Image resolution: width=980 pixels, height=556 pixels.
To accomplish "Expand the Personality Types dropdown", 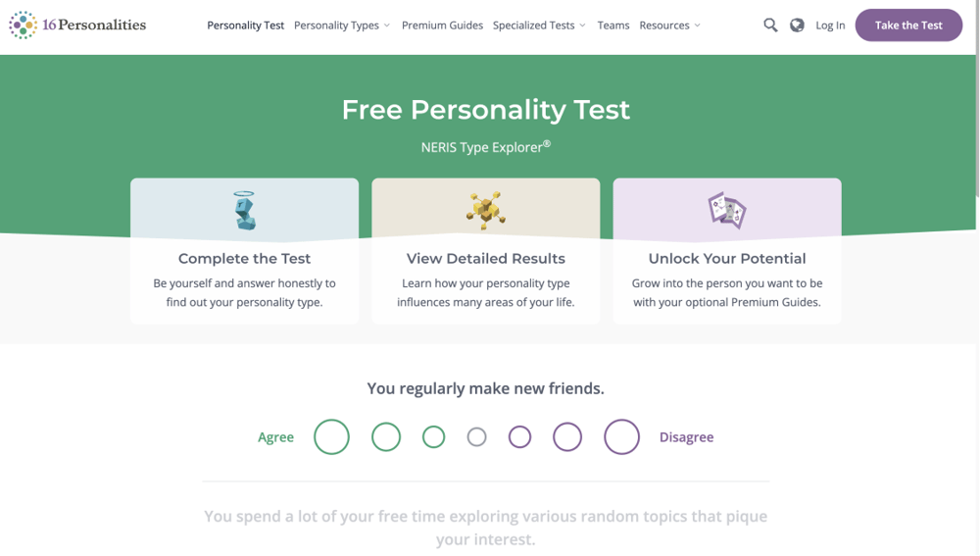I will point(342,25).
